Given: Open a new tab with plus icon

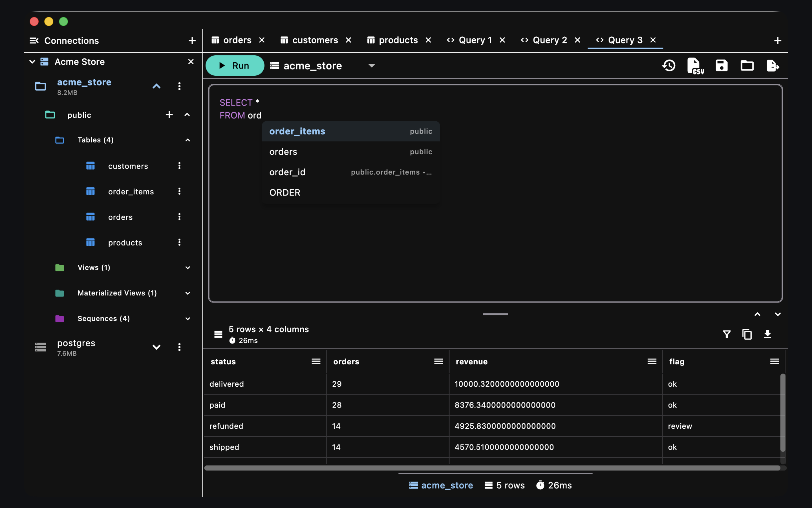Looking at the screenshot, I should coord(778,41).
